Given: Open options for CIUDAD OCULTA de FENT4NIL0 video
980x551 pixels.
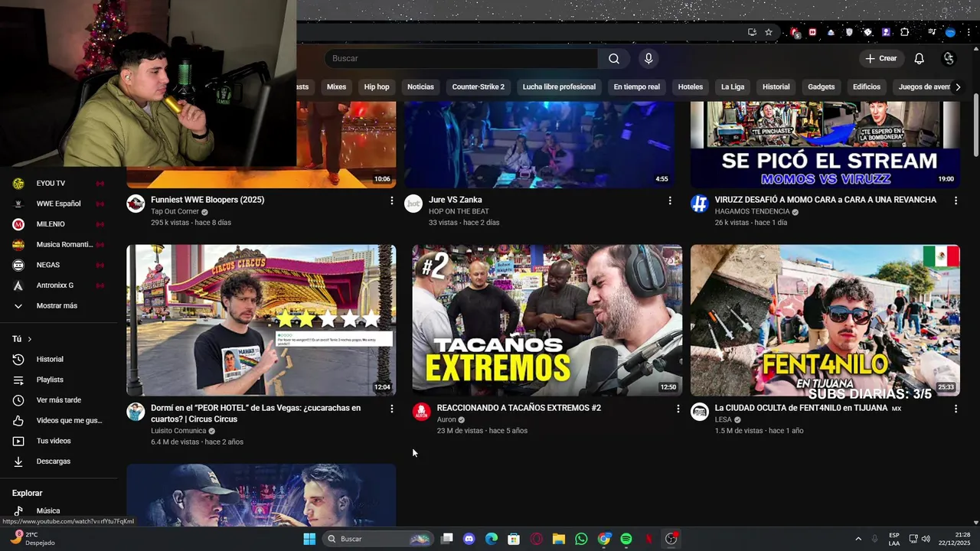Looking at the screenshot, I should 955,409.
